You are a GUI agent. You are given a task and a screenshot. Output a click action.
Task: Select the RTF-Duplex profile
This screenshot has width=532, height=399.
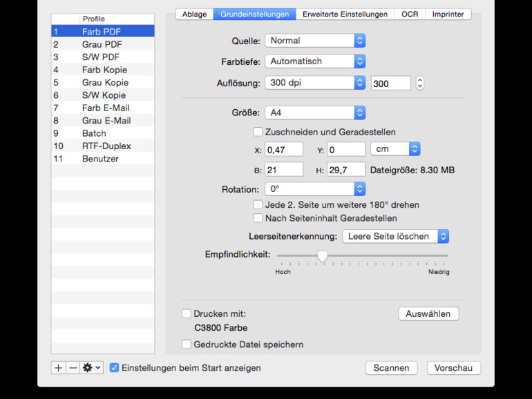click(x=103, y=146)
